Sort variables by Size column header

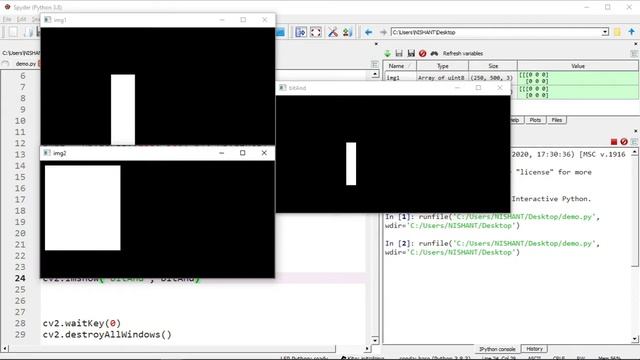coord(493,66)
